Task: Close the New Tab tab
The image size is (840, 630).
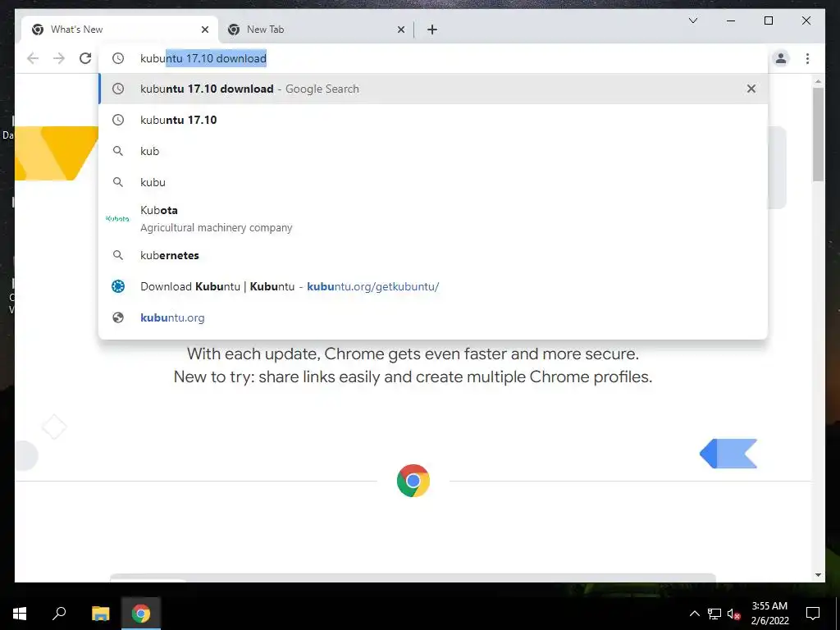Action: tap(400, 30)
